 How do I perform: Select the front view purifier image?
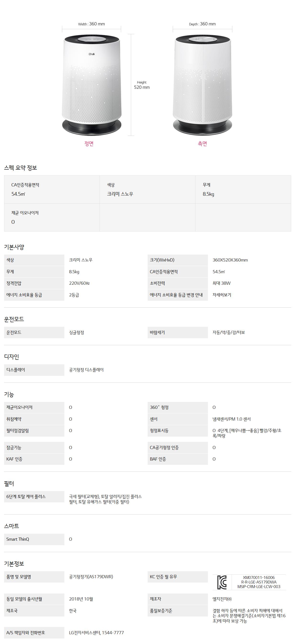click(x=92, y=85)
